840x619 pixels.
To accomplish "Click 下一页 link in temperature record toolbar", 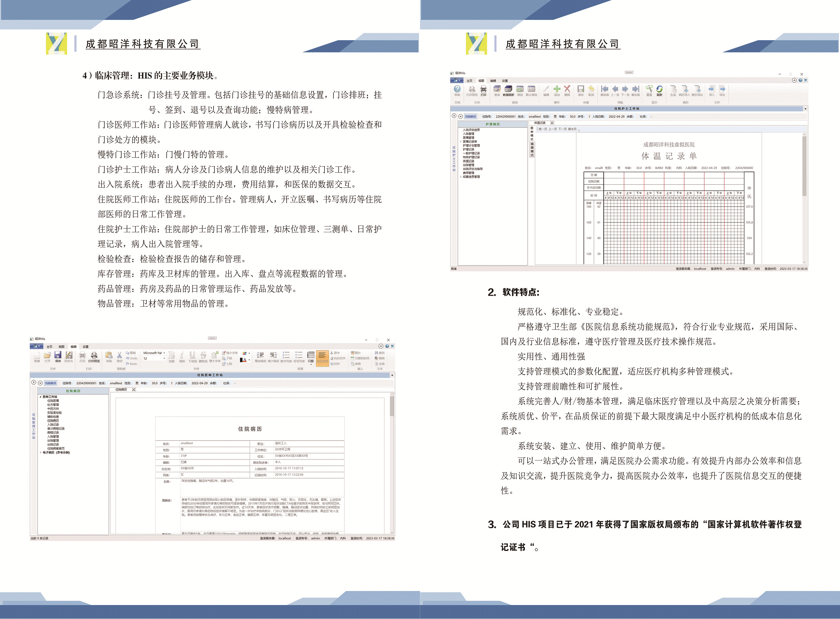I will pyautogui.click(x=562, y=129).
